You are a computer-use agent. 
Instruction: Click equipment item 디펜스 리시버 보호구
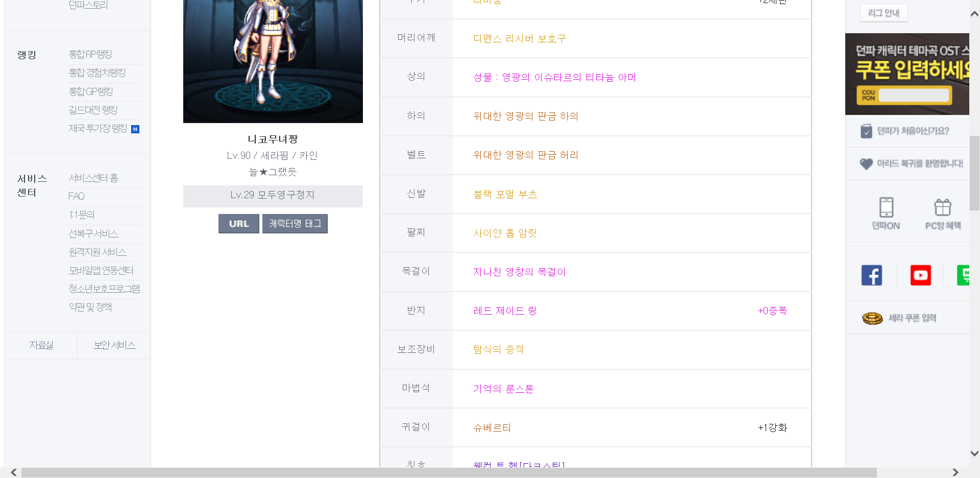[520, 38]
